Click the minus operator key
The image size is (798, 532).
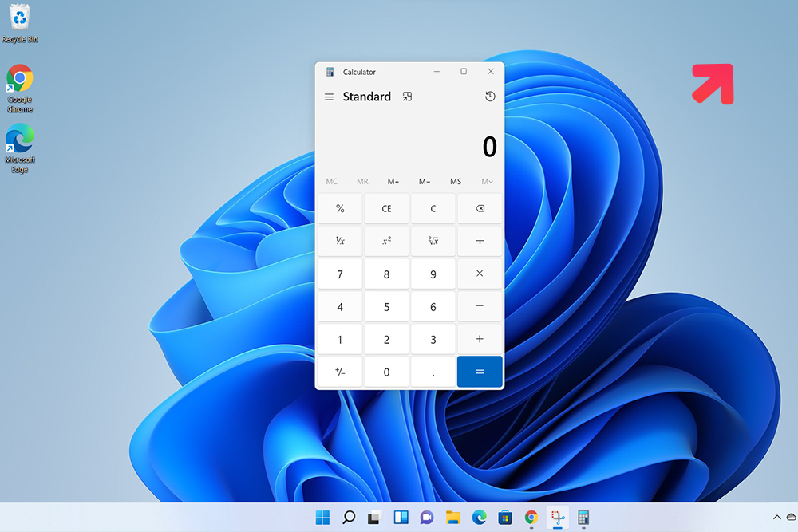[480, 306]
